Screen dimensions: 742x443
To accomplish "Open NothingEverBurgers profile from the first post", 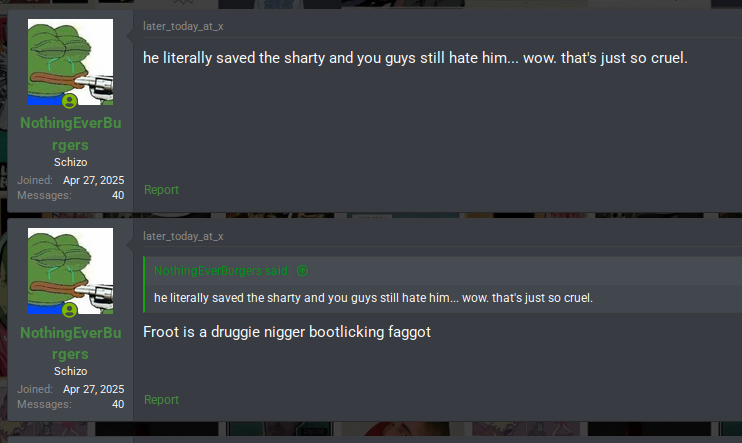I will [71, 133].
